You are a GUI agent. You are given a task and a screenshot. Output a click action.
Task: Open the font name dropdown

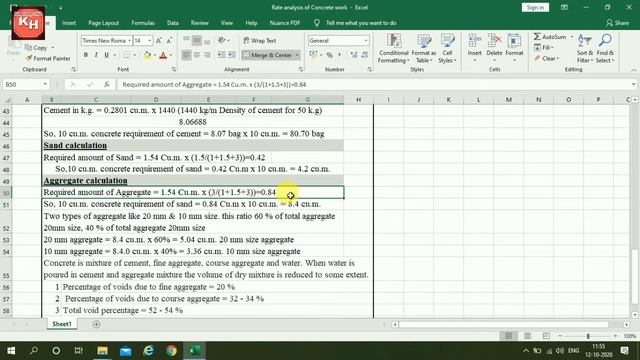pyautogui.click(x=129, y=40)
